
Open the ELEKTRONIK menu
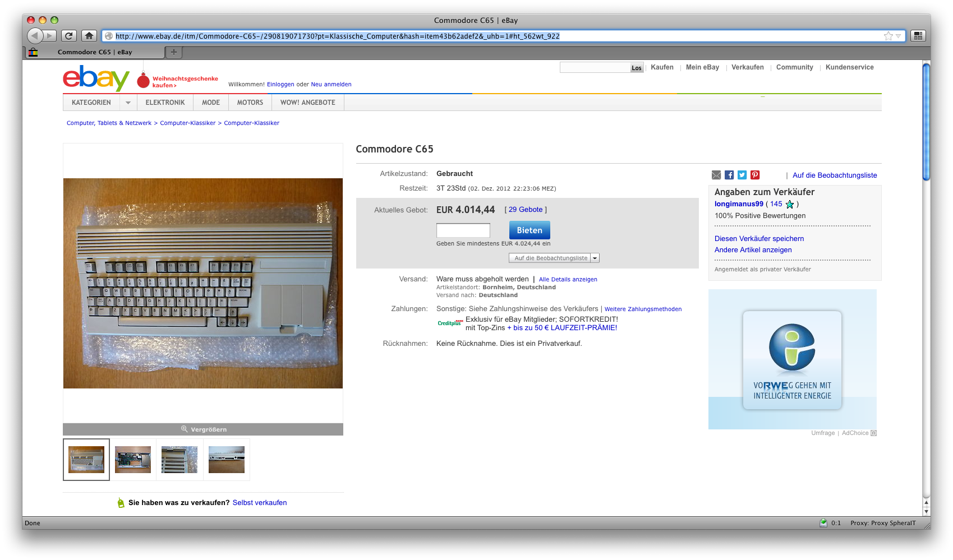165,103
